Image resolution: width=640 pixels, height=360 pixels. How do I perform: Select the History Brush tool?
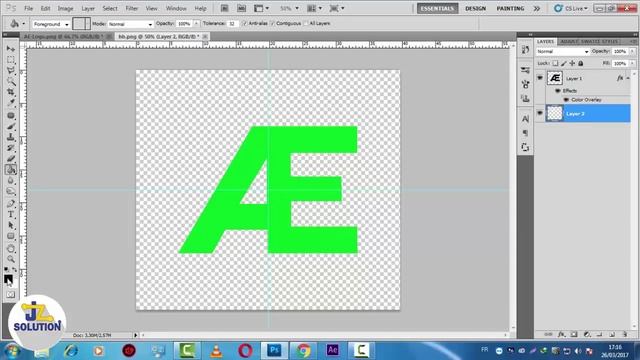pos(11,148)
